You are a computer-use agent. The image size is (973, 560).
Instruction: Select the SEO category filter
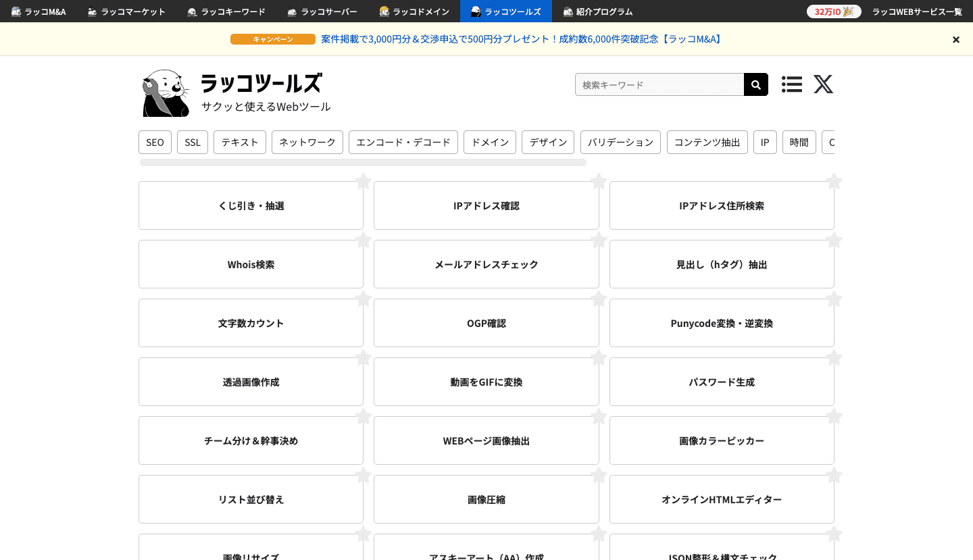[x=155, y=142]
